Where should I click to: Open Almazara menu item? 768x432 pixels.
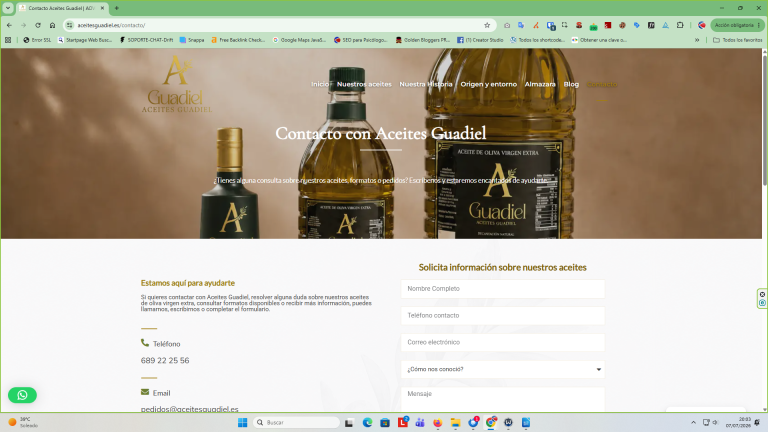tap(540, 84)
